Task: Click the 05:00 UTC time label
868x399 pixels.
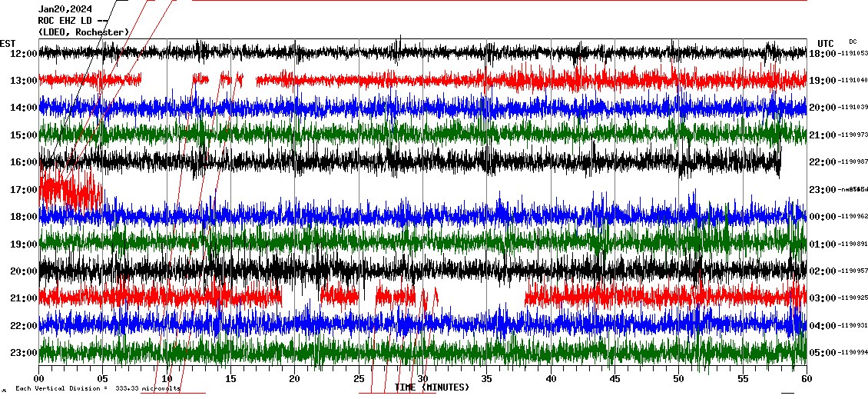Action: point(823,353)
